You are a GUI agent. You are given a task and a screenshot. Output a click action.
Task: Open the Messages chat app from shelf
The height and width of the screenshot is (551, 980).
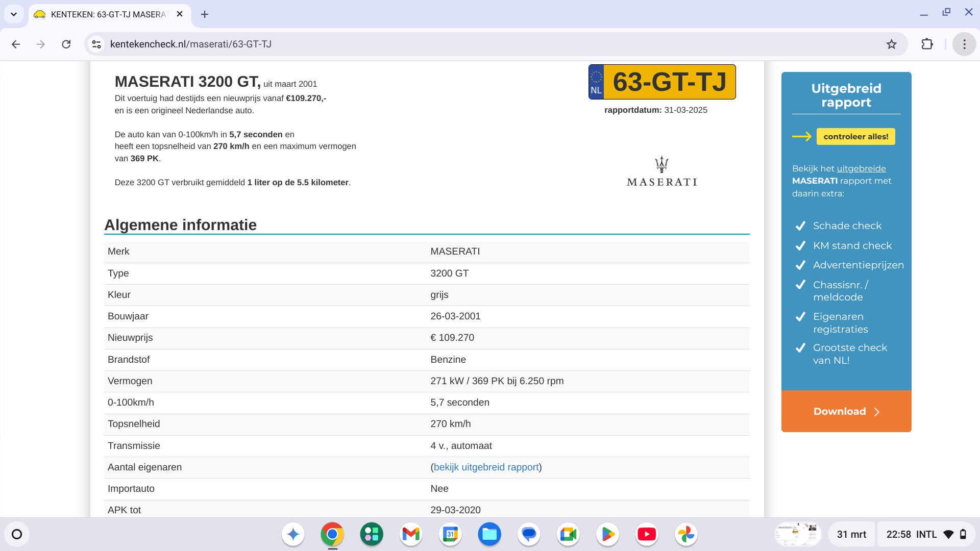529,534
